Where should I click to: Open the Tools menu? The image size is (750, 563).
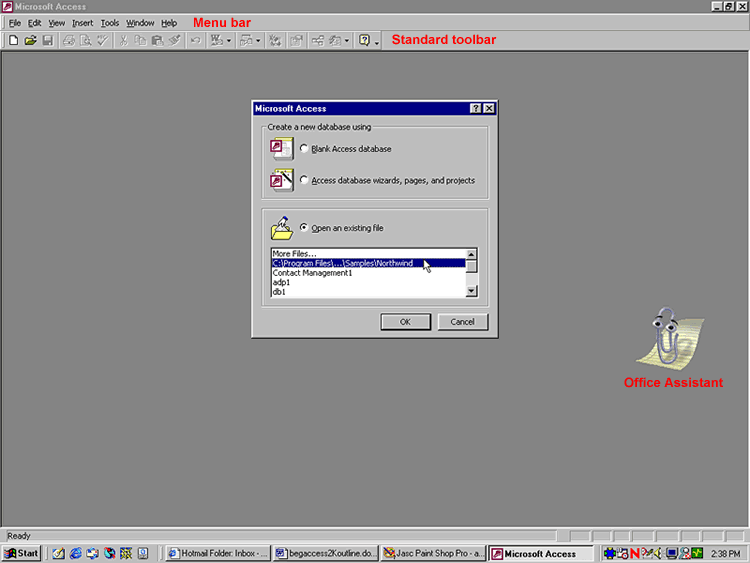click(x=109, y=23)
